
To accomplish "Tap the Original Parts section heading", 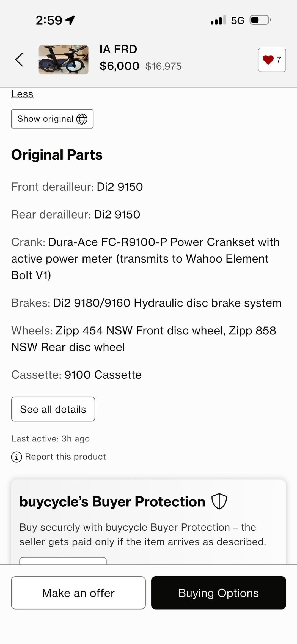I will click(x=57, y=155).
